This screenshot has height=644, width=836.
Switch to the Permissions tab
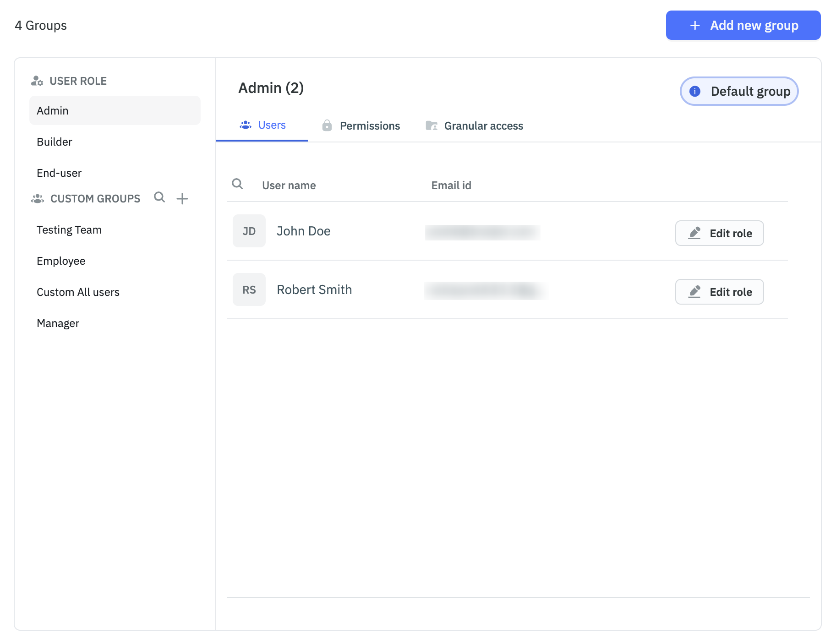369,126
